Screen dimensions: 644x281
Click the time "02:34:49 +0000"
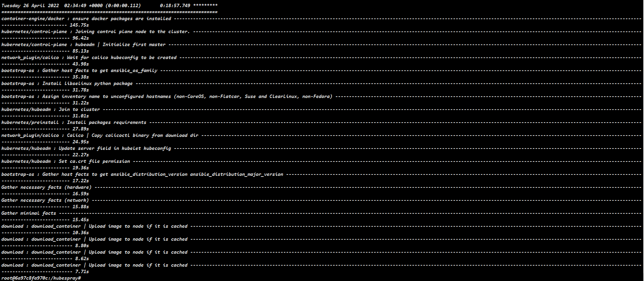(83, 5)
